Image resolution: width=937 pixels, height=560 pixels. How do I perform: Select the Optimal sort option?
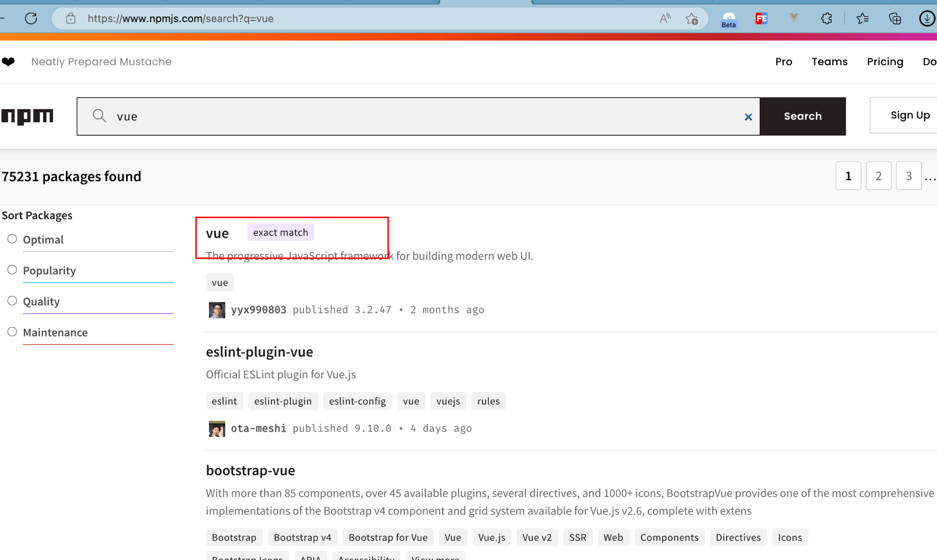(12, 239)
